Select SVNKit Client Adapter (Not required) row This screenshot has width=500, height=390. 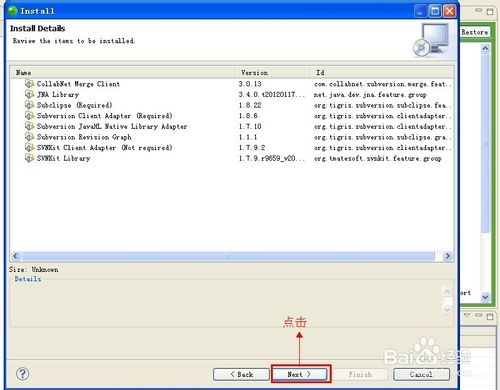point(232,148)
